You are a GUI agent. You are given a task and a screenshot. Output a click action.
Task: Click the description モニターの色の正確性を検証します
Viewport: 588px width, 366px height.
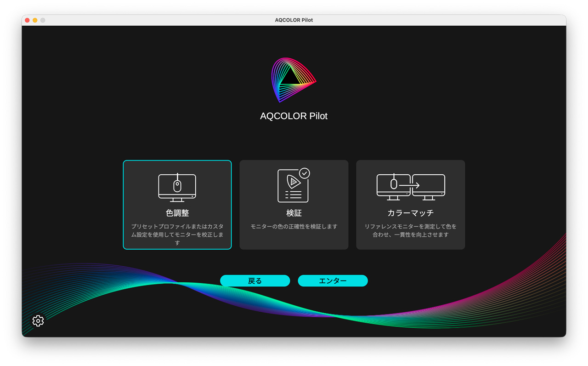point(294,227)
